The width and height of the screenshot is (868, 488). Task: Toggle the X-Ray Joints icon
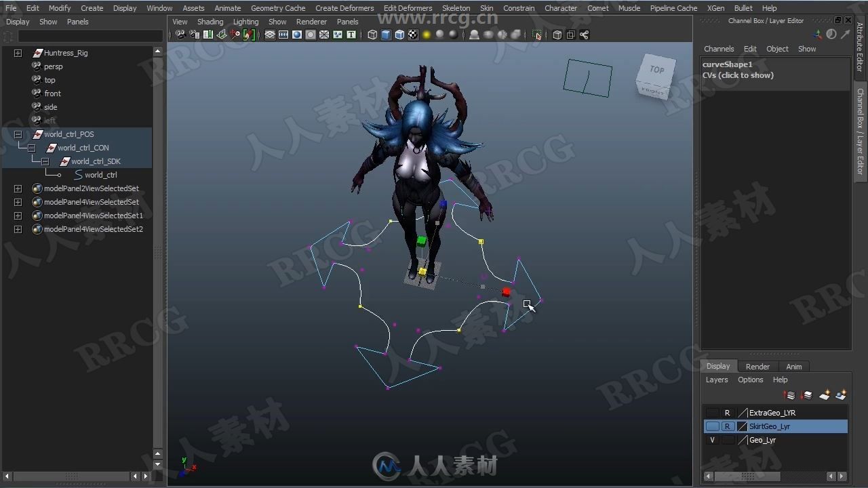click(584, 35)
